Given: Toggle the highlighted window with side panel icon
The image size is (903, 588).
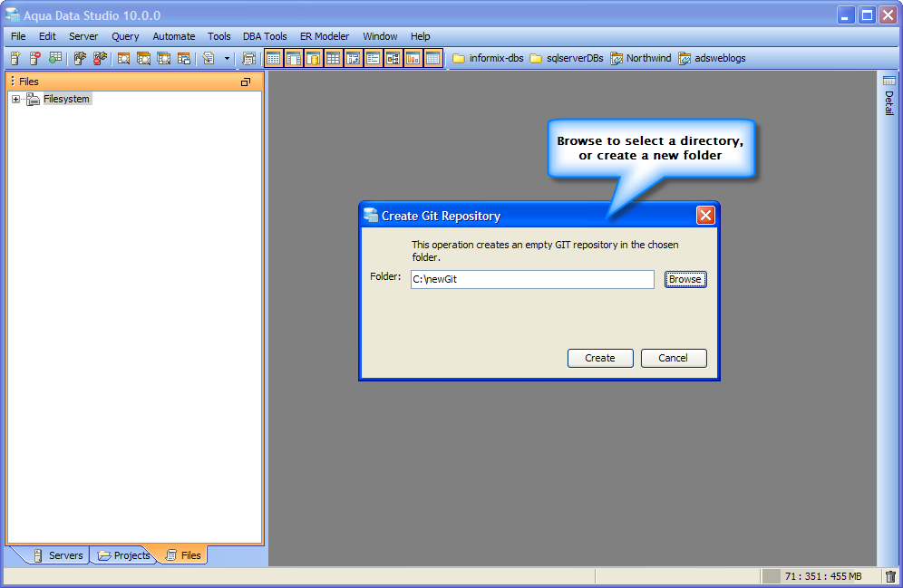Looking at the screenshot, I should [294, 58].
